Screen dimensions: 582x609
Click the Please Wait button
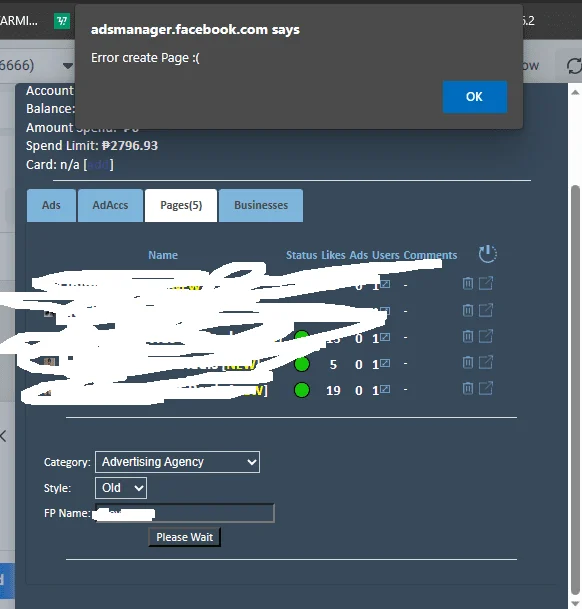tap(185, 537)
